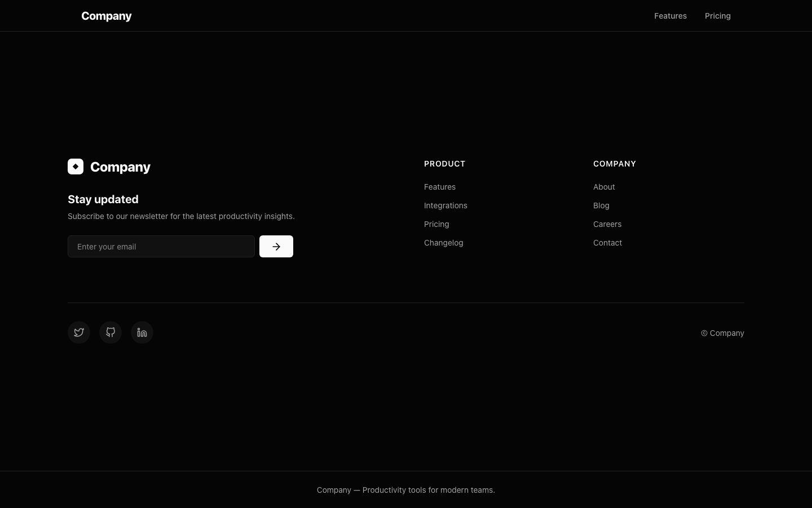Open the Careers link
812x508 pixels.
[x=607, y=224]
